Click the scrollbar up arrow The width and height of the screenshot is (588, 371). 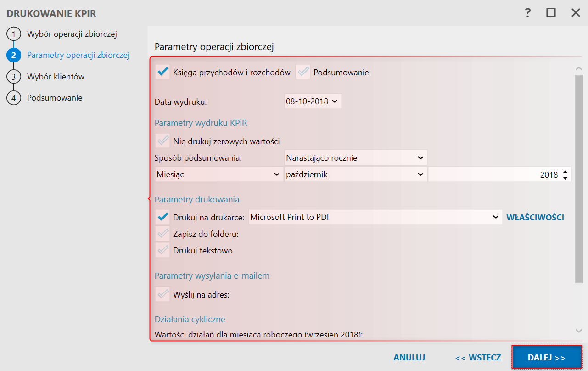tap(578, 69)
